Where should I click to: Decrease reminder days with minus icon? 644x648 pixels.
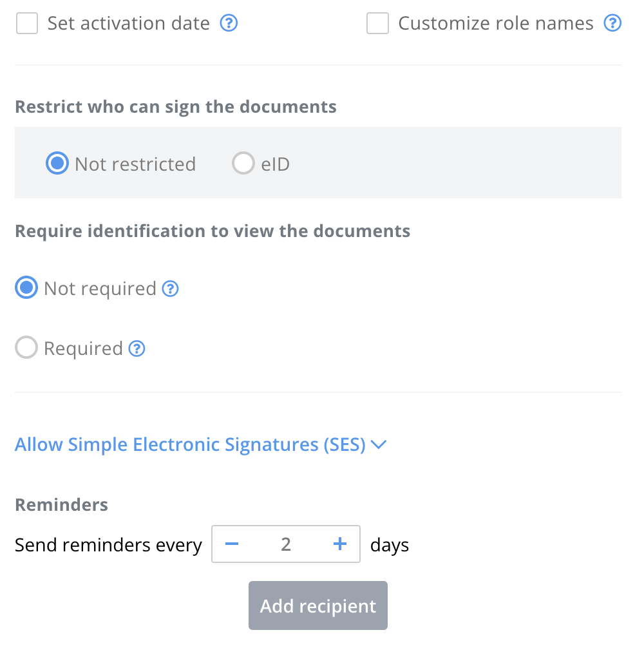[x=232, y=544]
